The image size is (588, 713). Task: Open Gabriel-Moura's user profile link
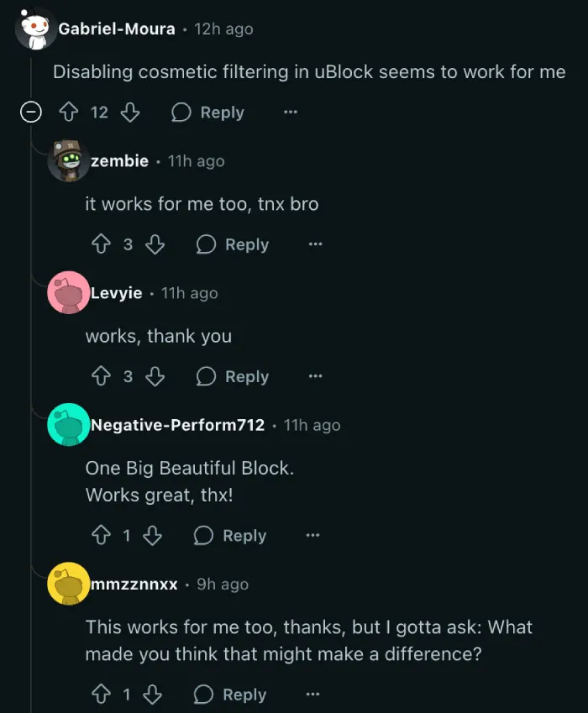(117, 29)
